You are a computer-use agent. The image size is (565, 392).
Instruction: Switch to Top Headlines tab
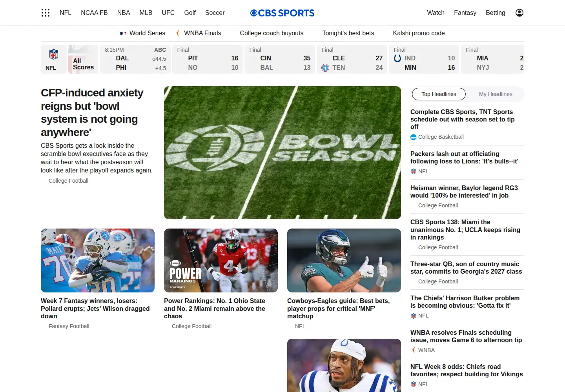[439, 94]
